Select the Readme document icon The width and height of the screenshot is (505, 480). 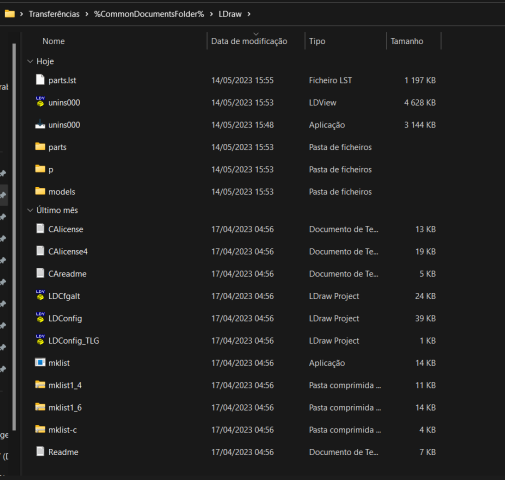[40, 451]
